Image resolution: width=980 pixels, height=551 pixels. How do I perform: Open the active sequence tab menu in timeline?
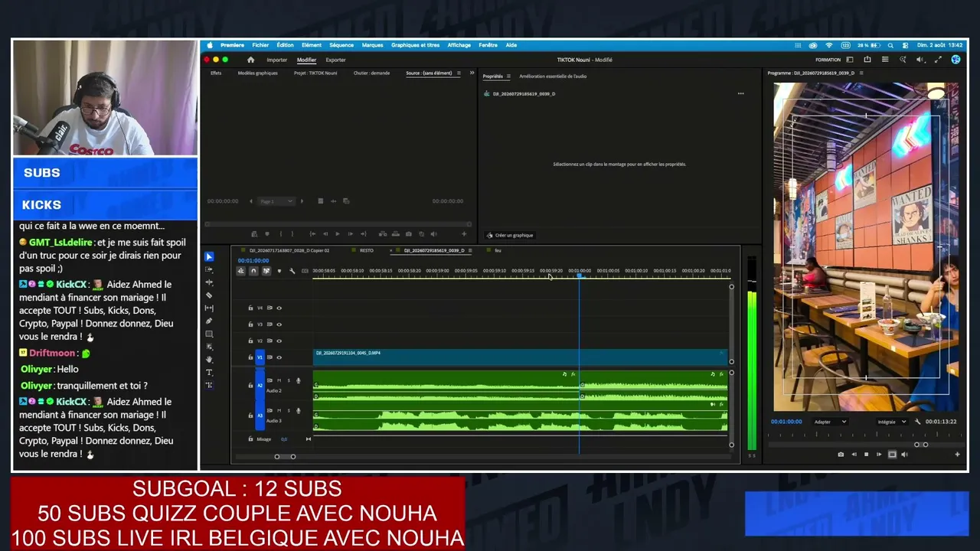(x=470, y=250)
